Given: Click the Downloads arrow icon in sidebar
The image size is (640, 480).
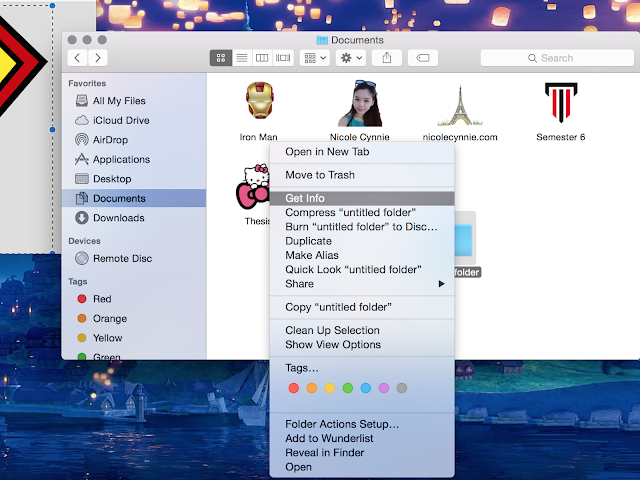Looking at the screenshot, I should (82, 218).
